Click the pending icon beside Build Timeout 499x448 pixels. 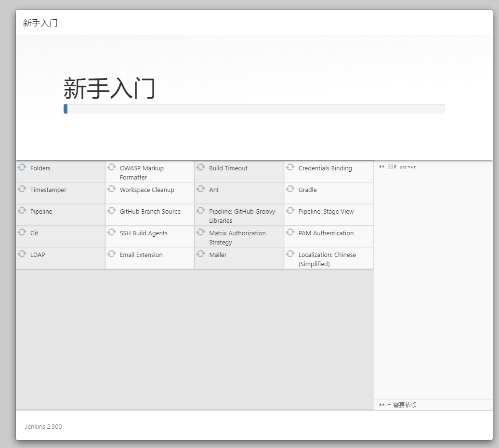200,167
